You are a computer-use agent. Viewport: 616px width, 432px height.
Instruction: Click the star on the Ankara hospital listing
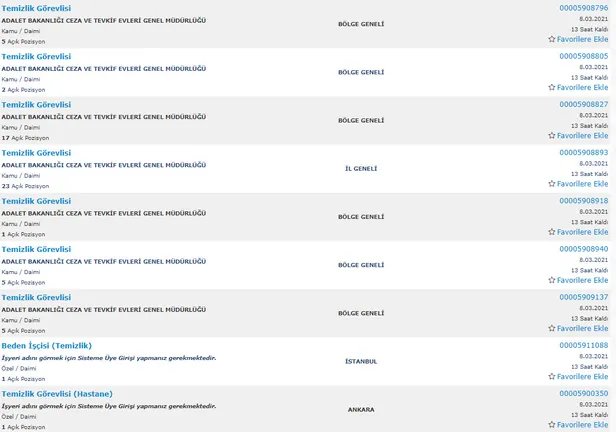pyautogui.click(x=552, y=424)
